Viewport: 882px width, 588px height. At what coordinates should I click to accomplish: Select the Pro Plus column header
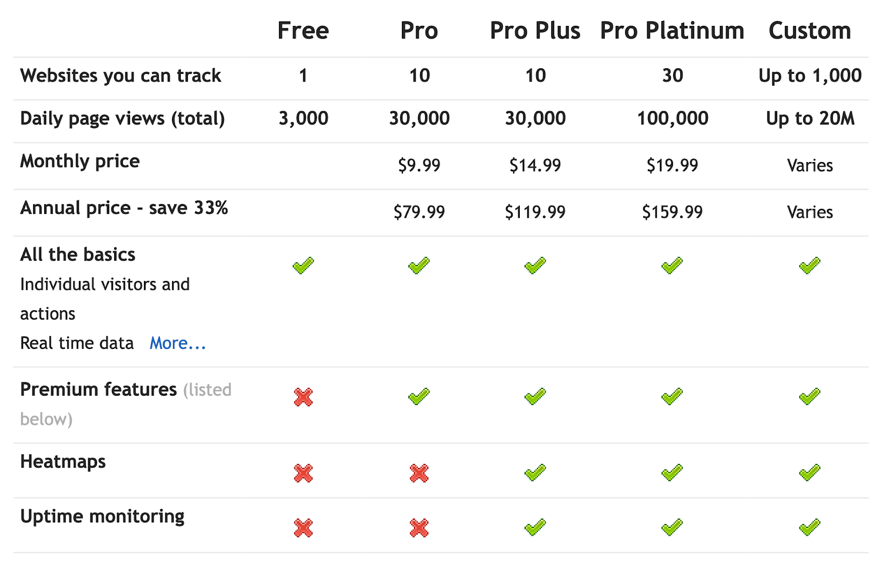pyautogui.click(x=535, y=31)
